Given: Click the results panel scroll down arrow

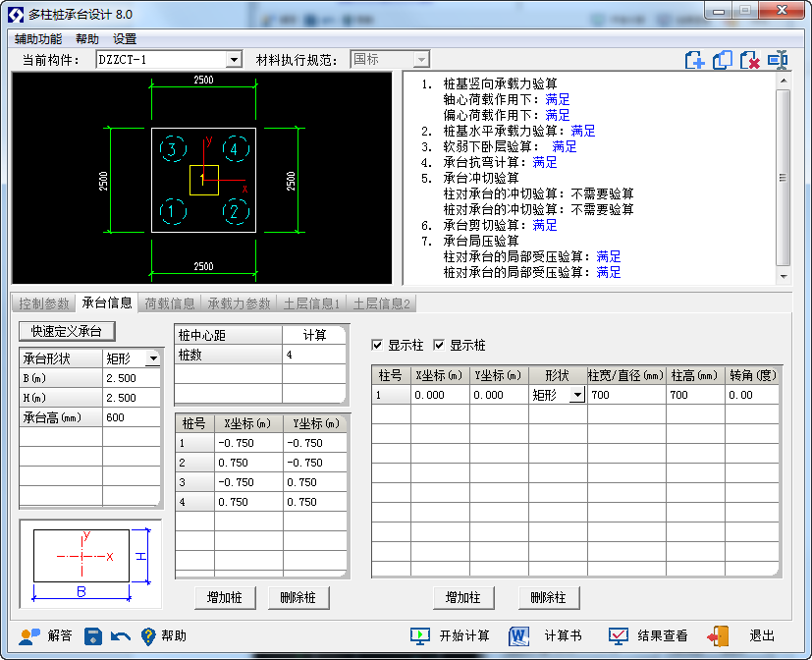Looking at the screenshot, I should coord(784,277).
